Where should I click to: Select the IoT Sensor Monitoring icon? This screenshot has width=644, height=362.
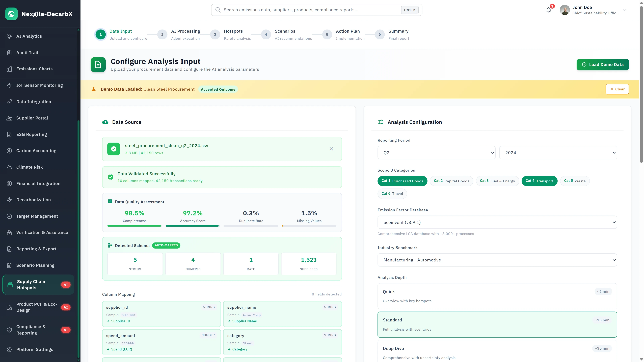pos(9,85)
